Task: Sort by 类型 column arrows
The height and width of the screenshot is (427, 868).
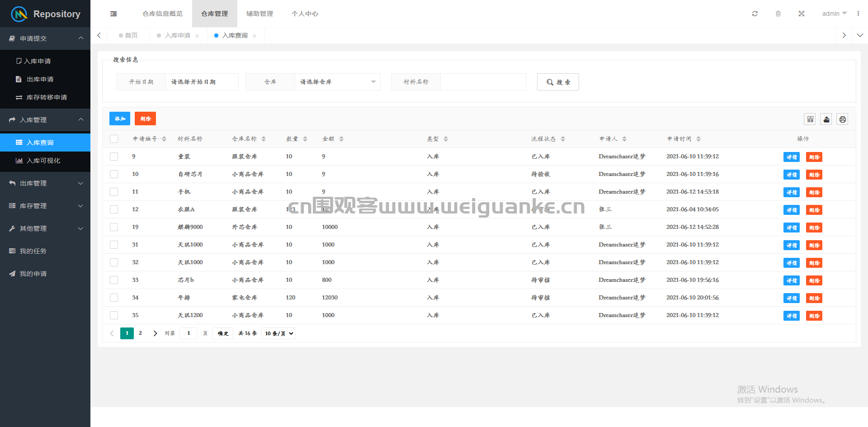Action: [x=446, y=139]
